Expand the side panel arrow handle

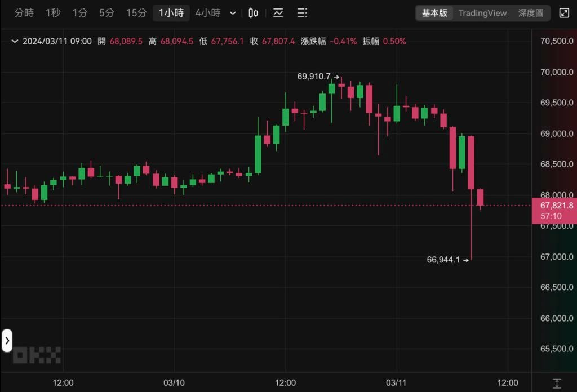[7, 340]
